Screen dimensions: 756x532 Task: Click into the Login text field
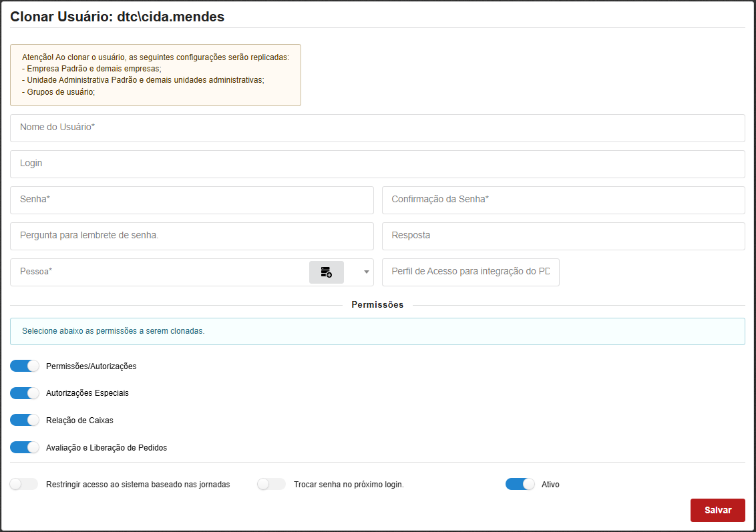tap(377, 164)
